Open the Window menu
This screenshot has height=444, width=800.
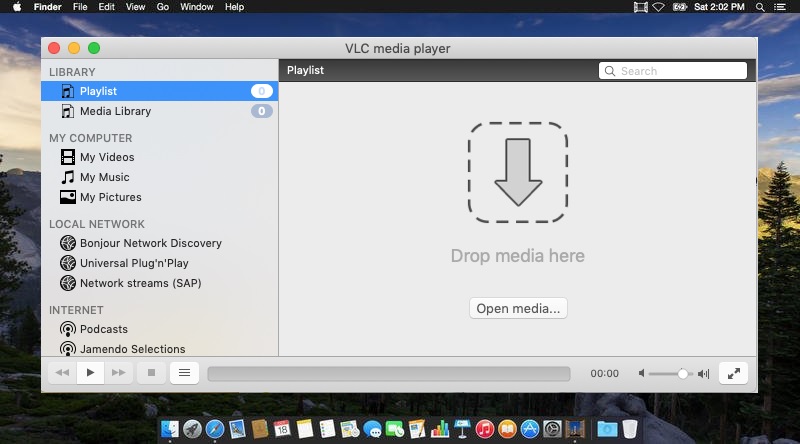[196, 7]
